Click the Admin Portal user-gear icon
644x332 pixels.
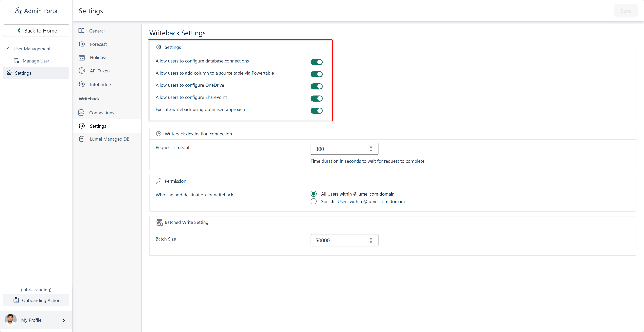point(19,10)
